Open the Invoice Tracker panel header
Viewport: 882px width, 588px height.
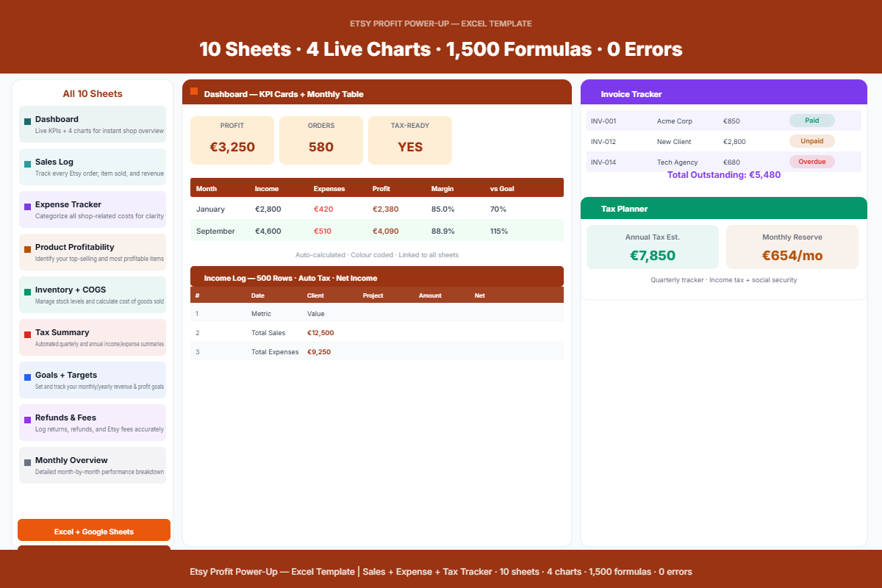tap(724, 94)
